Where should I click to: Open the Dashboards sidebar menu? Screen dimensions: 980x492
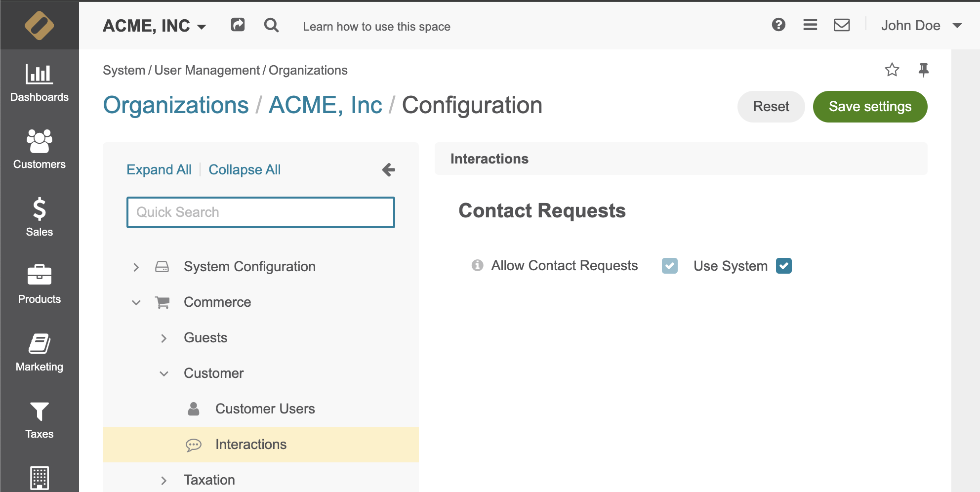pyautogui.click(x=40, y=83)
